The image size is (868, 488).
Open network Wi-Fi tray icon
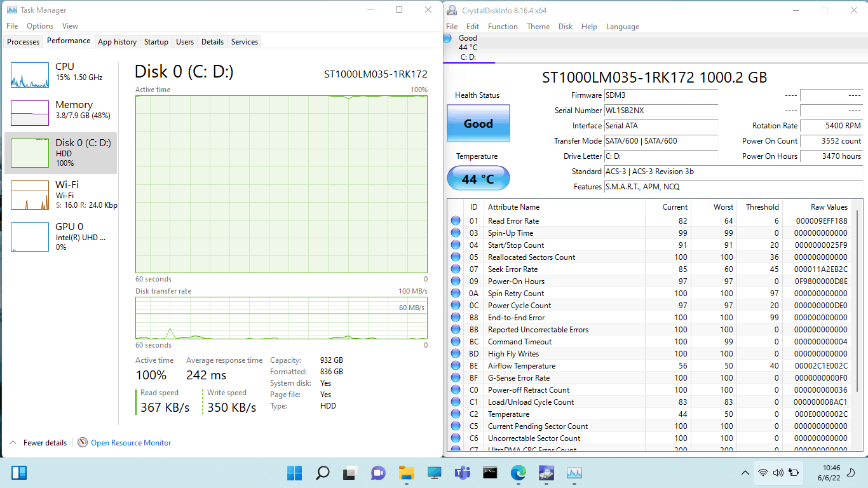763,473
